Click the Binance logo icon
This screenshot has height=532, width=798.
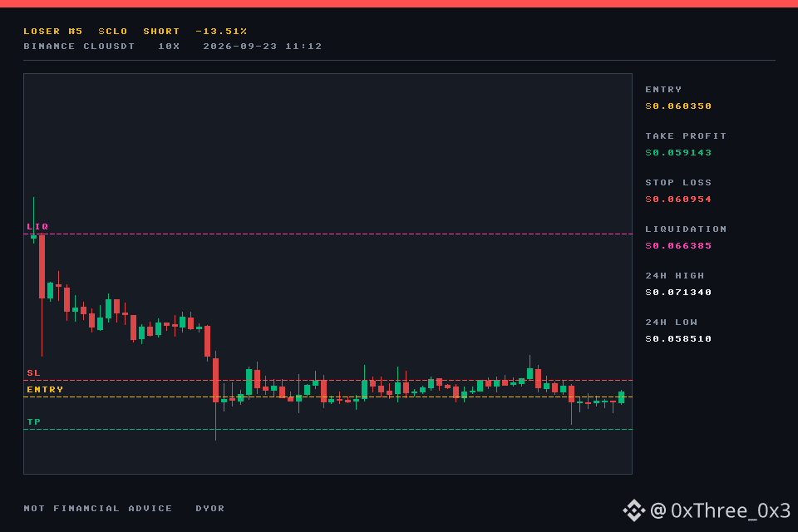click(633, 510)
